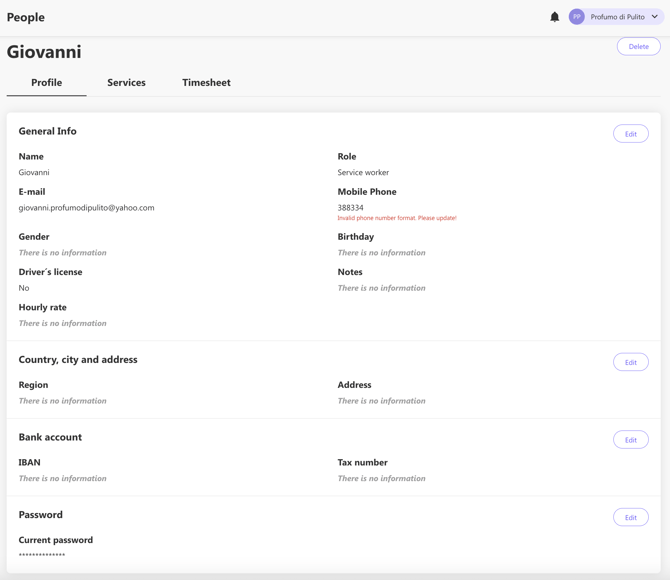
Task: Click the Driver's license value No
Action: 24,288
